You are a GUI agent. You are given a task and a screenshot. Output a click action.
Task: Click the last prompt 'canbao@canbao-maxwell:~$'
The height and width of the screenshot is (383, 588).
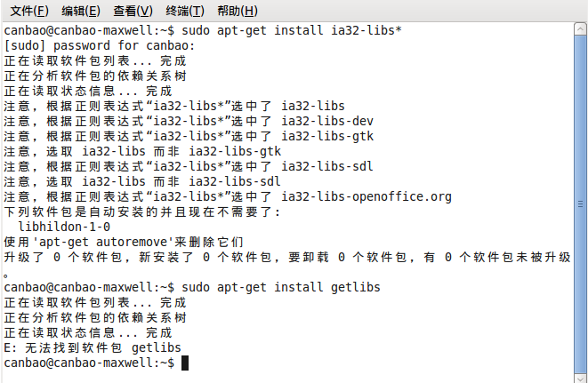89,363
